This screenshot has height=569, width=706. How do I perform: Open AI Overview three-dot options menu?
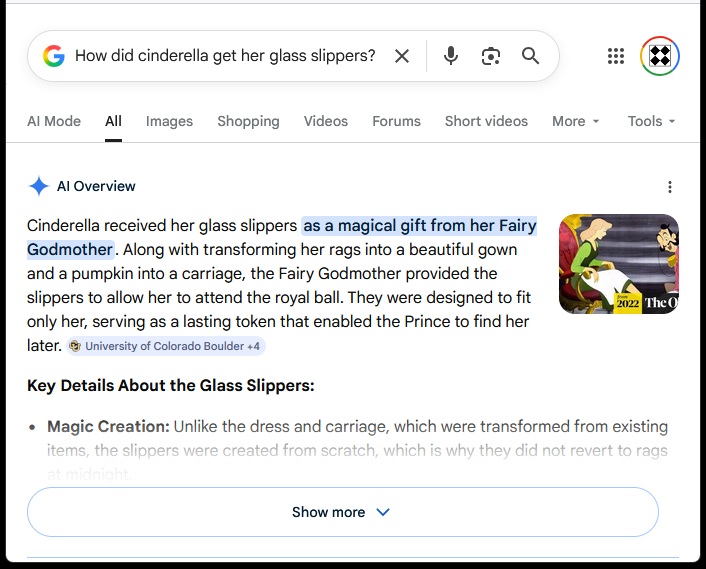[x=670, y=187]
